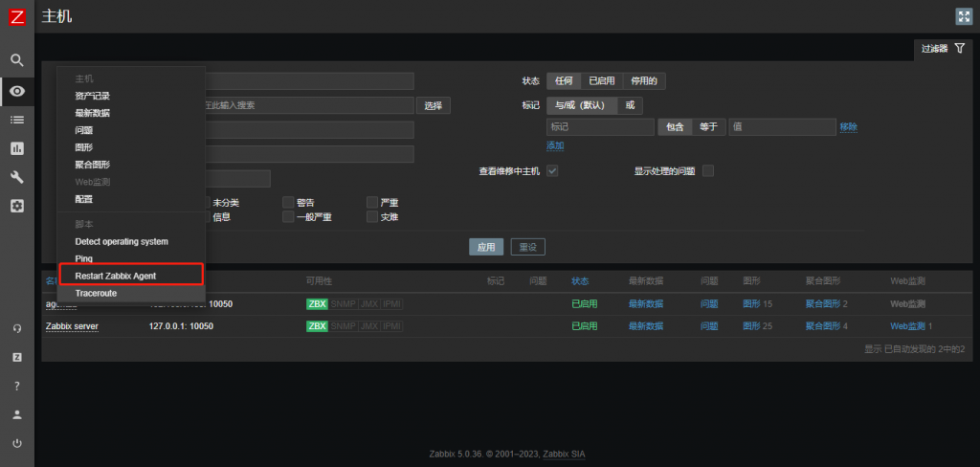Click the 添加 tag link
Image resolution: width=980 pixels, height=467 pixels.
(x=555, y=145)
